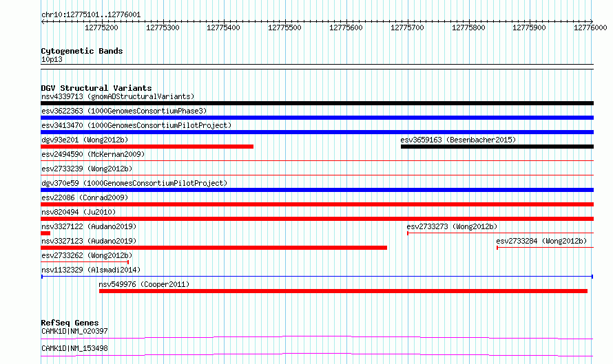The image size is (613, 364).
Task: Click the Cytogenetic Bands track title
Action: click(82, 51)
